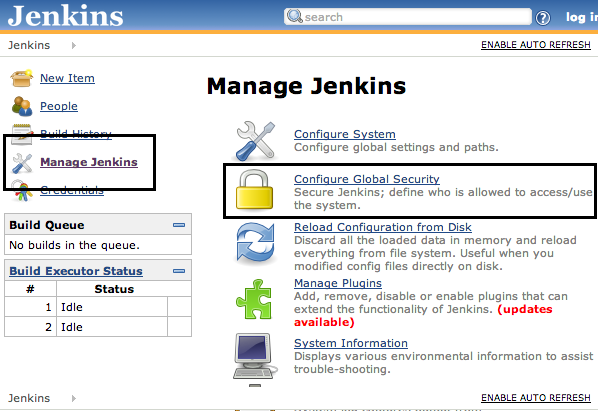This screenshot has height=411, width=598.
Task: Click the Build History notepad icon
Action: (x=22, y=134)
